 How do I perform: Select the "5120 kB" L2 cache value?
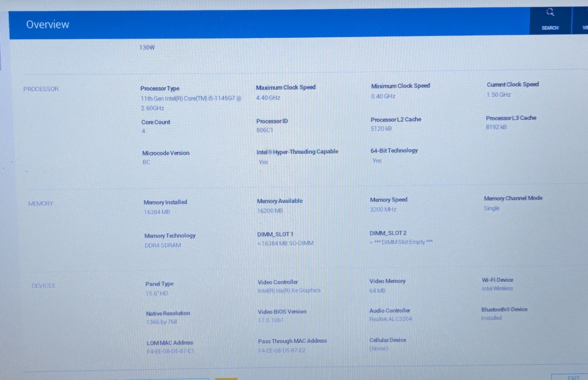click(381, 129)
